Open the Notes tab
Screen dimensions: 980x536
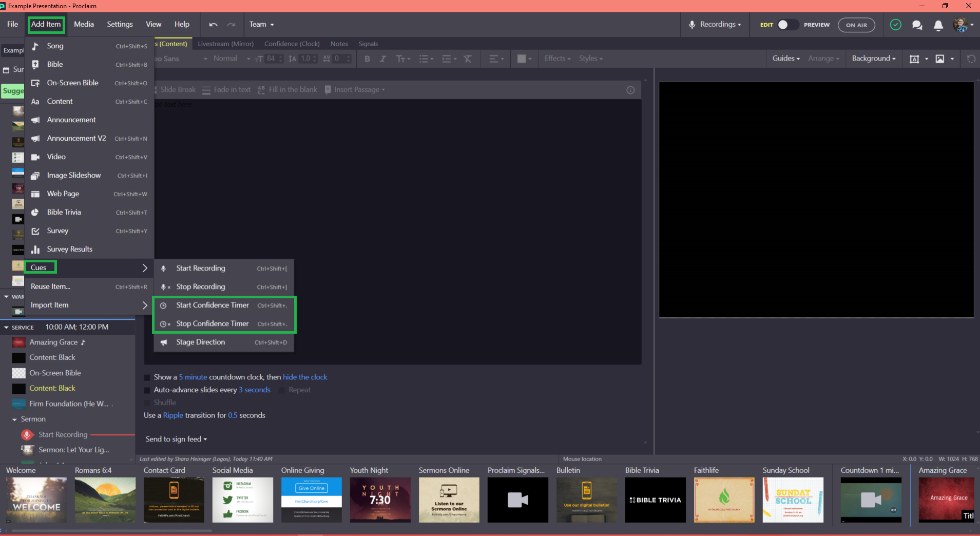[x=339, y=44]
